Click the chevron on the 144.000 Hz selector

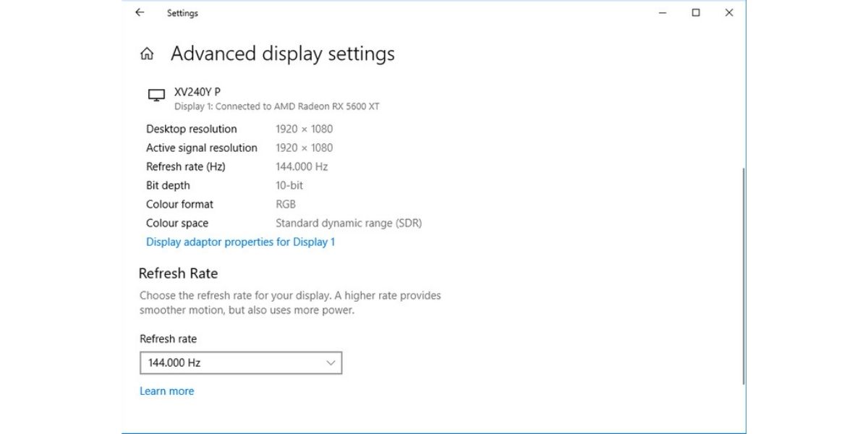(x=331, y=362)
